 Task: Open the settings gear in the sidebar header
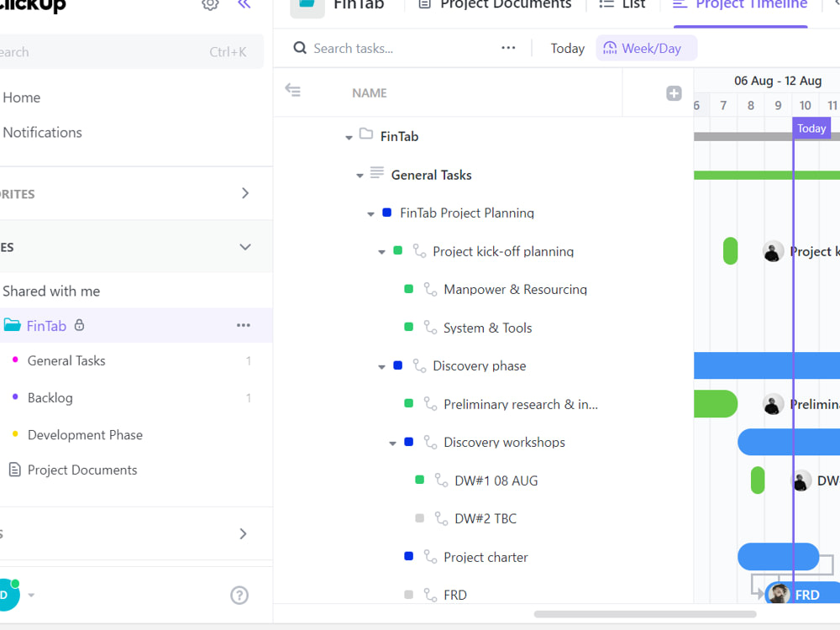point(210,4)
